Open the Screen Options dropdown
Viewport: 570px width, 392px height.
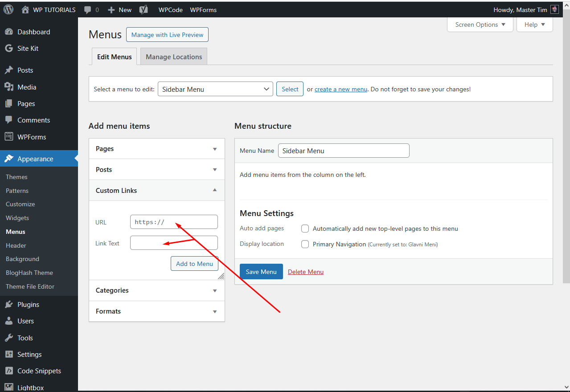coord(480,25)
